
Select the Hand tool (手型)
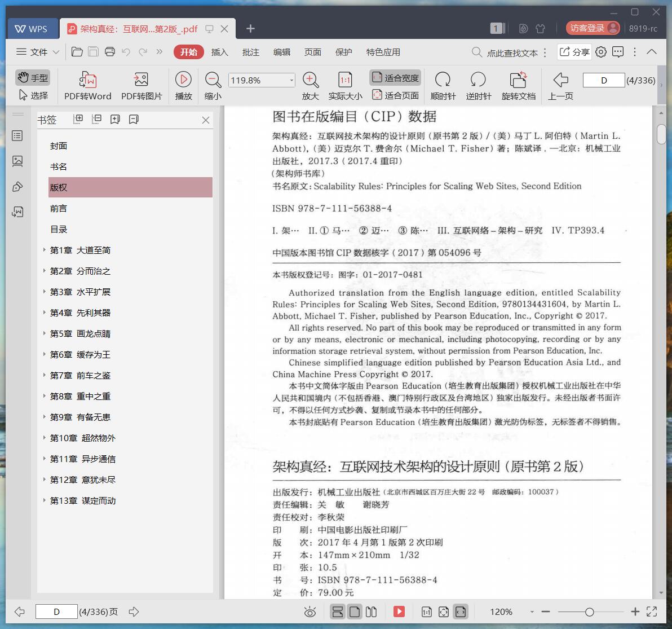33,78
